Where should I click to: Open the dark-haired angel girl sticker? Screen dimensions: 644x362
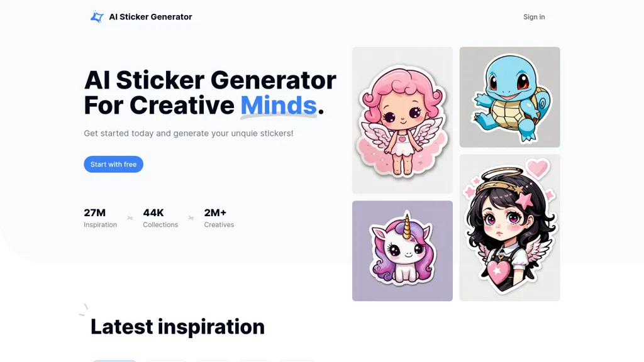tap(509, 228)
